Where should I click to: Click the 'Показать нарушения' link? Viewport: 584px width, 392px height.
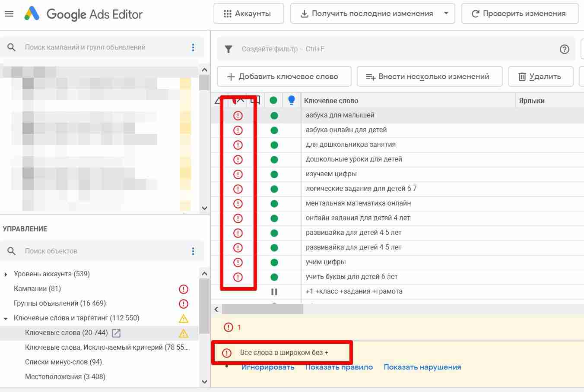[x=422, y=367]
